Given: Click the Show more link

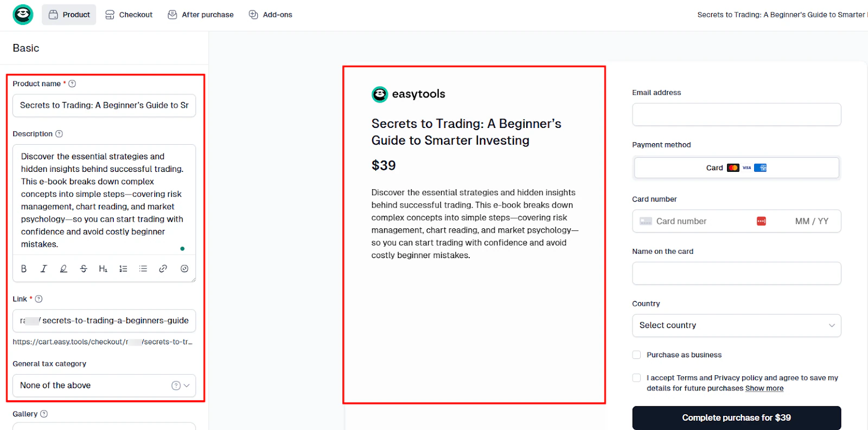Looking at the screenshot, I should pyautogui.click(x=764, y=388).
